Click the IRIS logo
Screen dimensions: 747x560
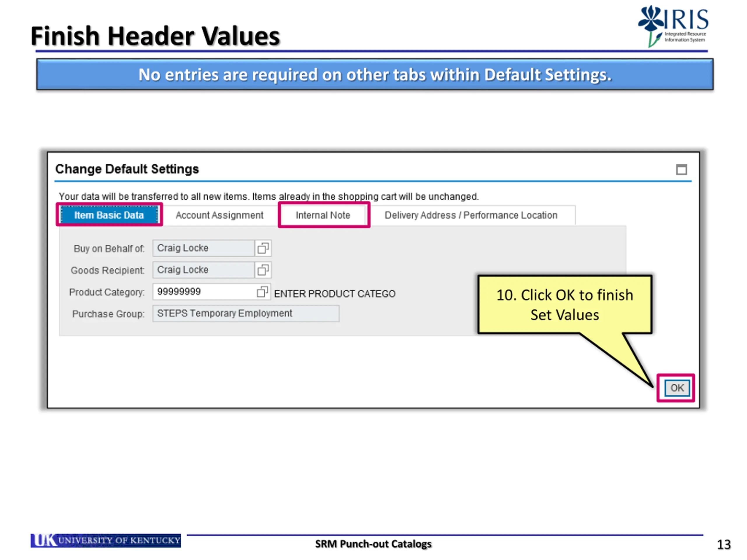coord(673,26)
